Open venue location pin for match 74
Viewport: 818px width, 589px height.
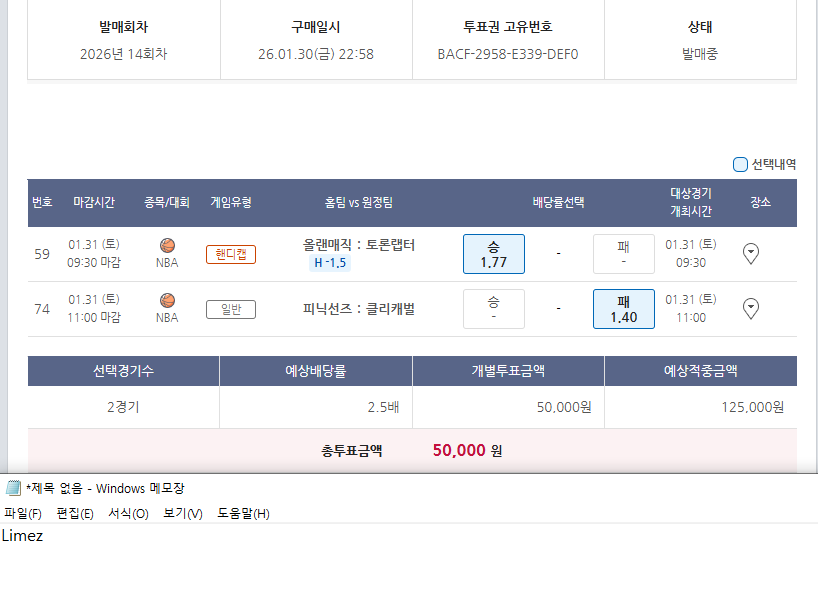tap(751, 309)
